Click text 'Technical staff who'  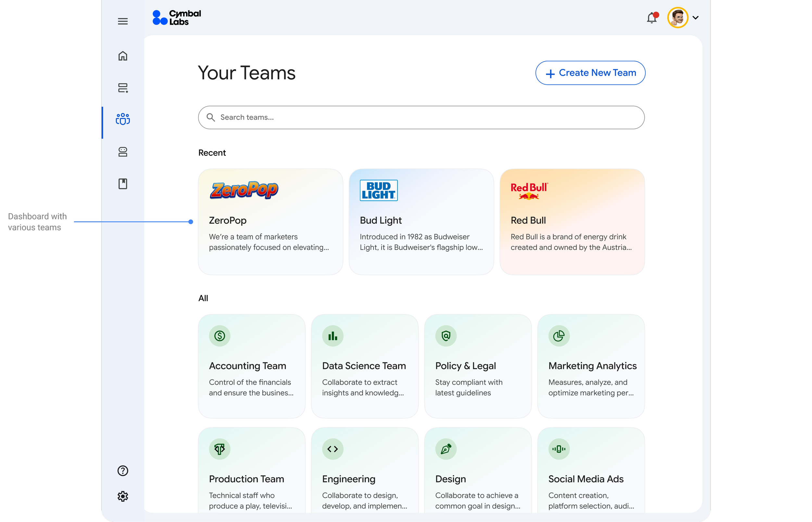pyautogui.click(x=242, y=495)
